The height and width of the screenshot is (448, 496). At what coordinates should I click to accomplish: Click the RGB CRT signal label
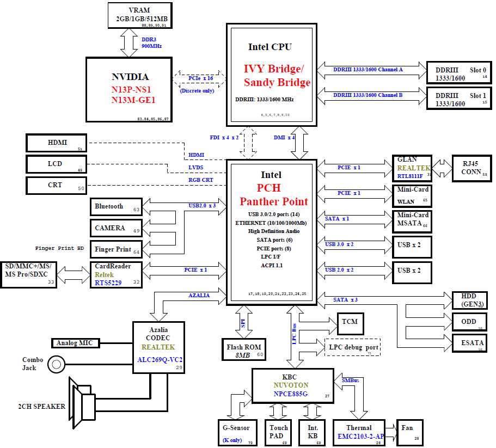click(x=201, y=180)
